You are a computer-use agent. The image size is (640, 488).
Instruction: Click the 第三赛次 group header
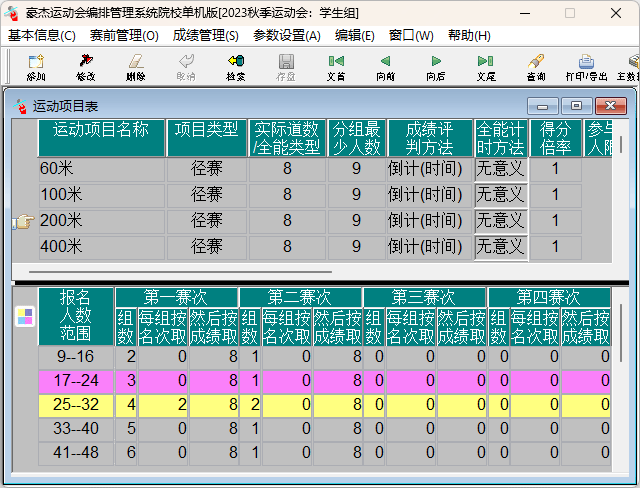(424, 297)
